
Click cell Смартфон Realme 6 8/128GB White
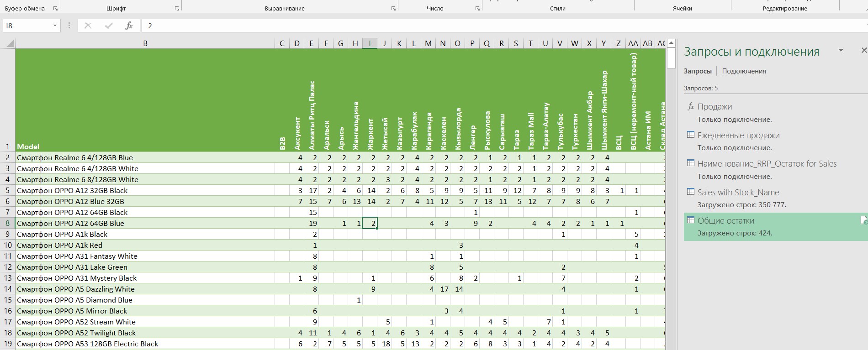pos(145,179)
